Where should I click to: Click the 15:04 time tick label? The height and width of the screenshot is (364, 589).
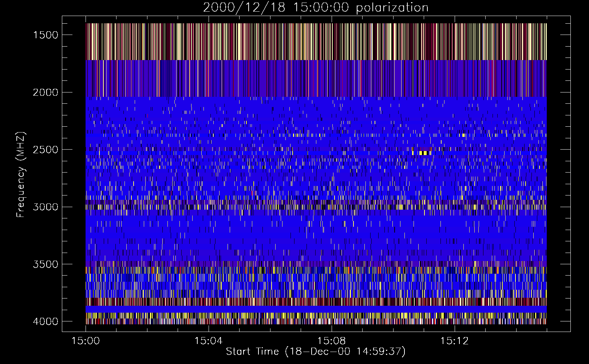208,341
